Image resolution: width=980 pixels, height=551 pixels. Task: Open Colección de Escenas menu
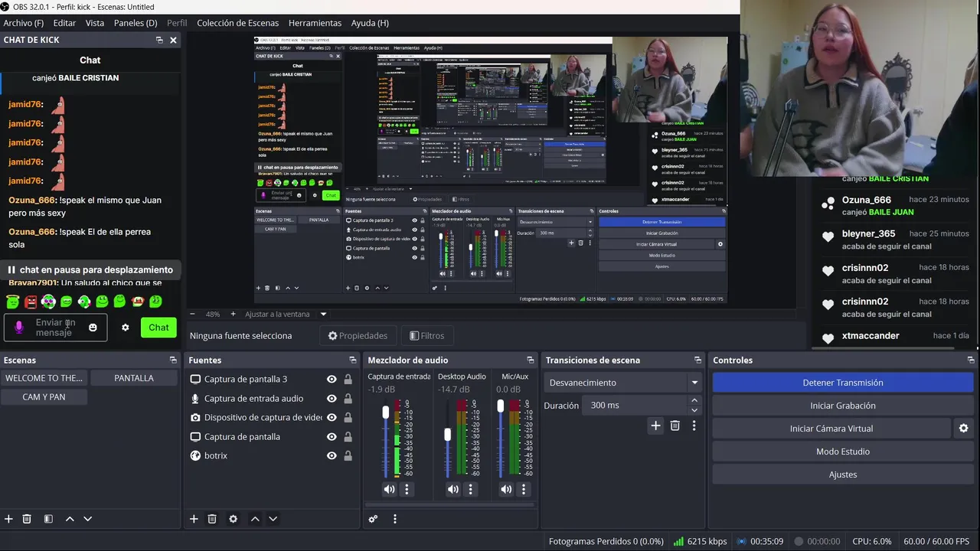point(238,23)
